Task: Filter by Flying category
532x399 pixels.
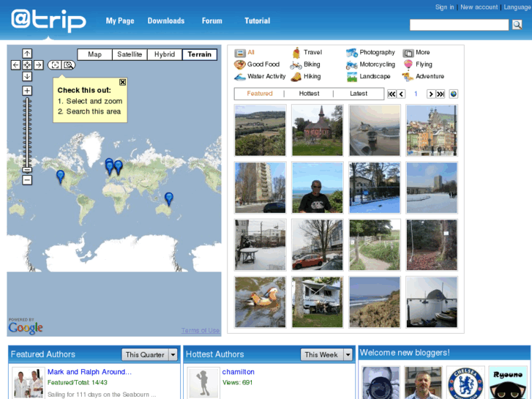Action: pos(418,64)
